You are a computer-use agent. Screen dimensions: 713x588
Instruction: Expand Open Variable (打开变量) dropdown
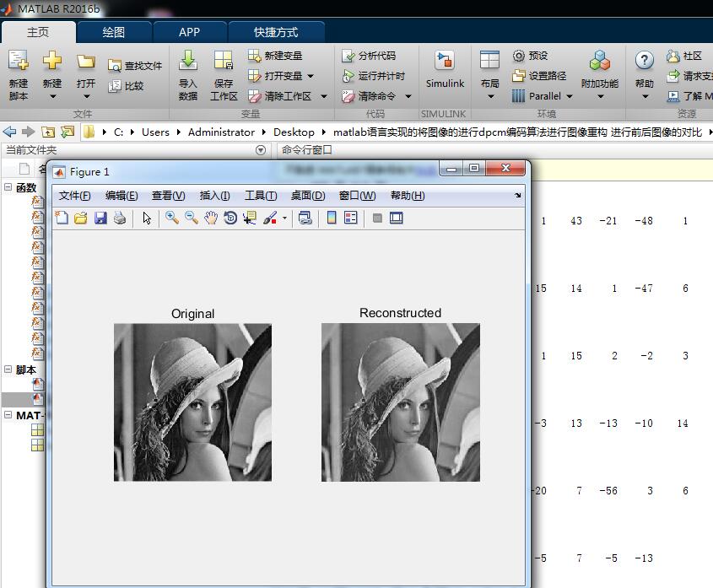311,76
